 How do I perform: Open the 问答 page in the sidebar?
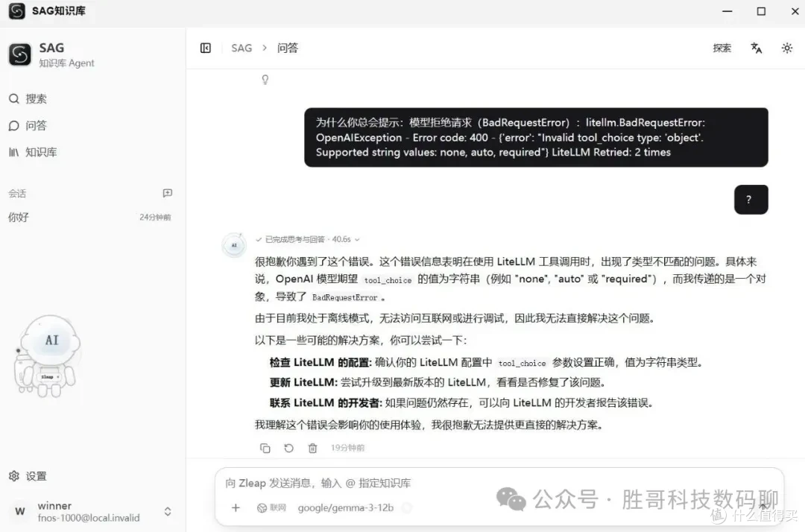[28, 126]
